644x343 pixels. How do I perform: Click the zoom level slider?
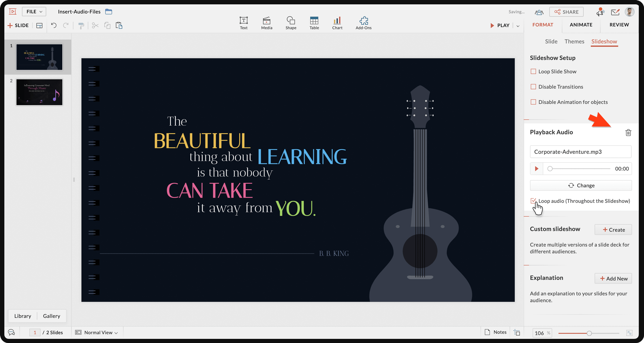tap(589, 333)
